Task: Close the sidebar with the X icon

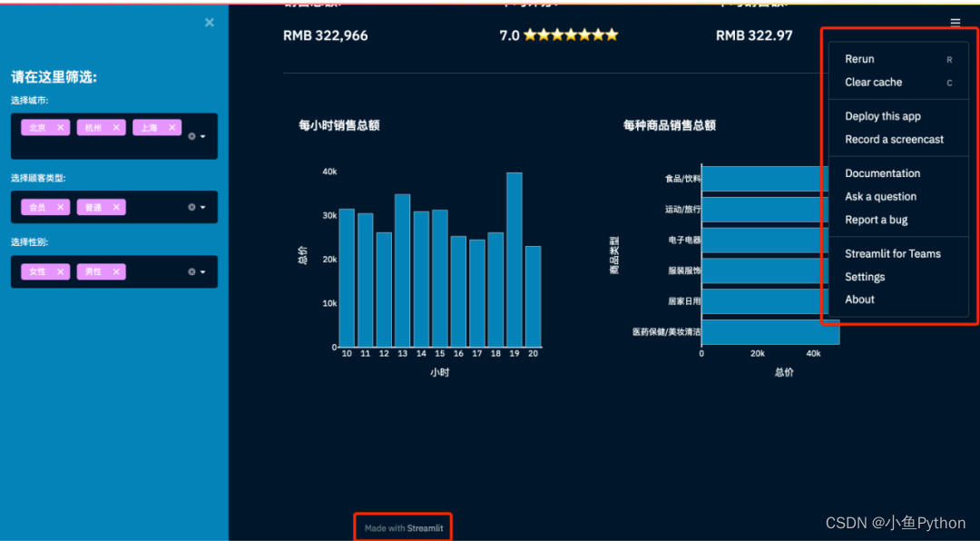Action: tap(210, 23)
